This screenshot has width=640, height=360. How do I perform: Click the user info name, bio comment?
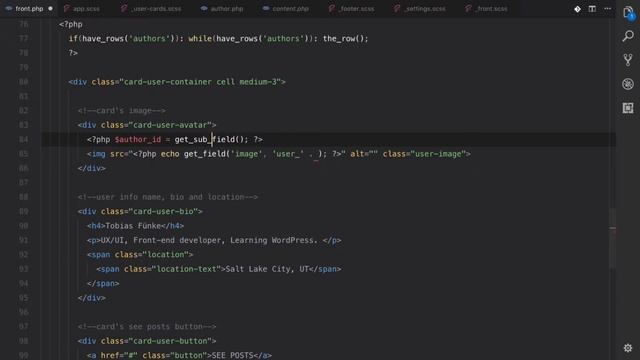pos(168,197)
